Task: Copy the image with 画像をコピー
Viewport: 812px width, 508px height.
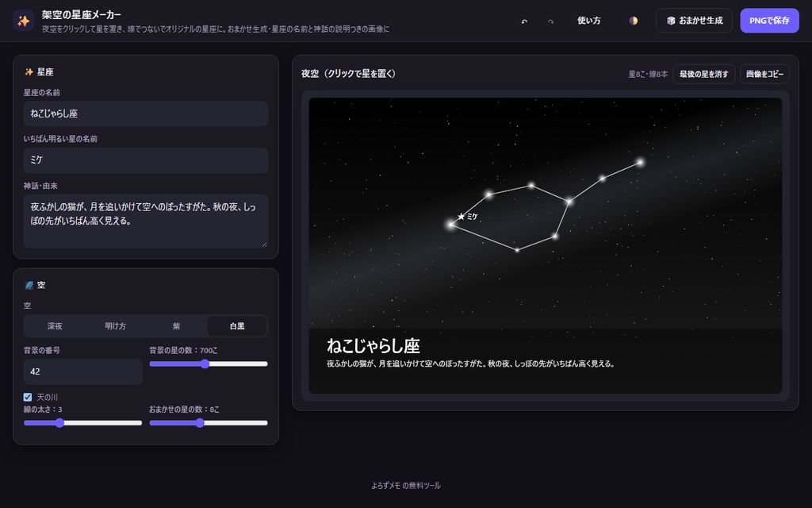Action: [x=764, y=74]
